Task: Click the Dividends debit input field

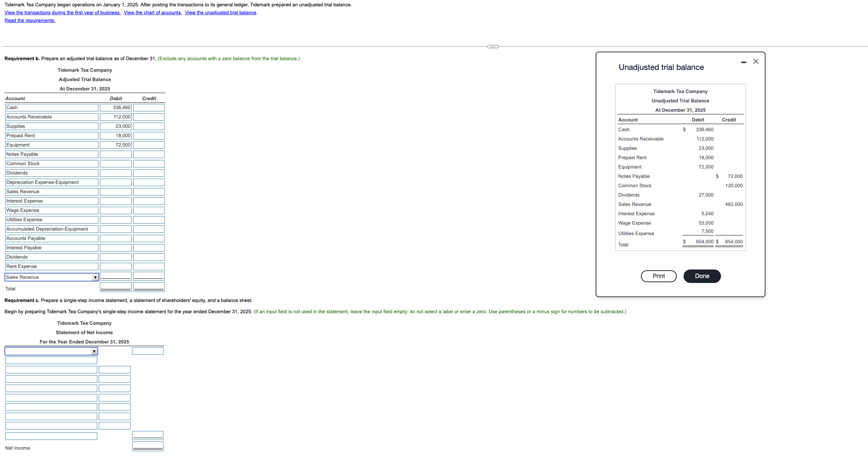Action: 115,173
